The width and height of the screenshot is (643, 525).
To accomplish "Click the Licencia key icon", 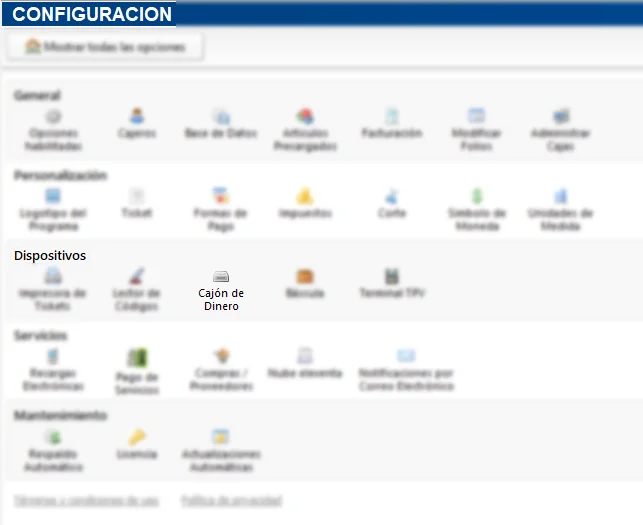I will pos(137,437).
